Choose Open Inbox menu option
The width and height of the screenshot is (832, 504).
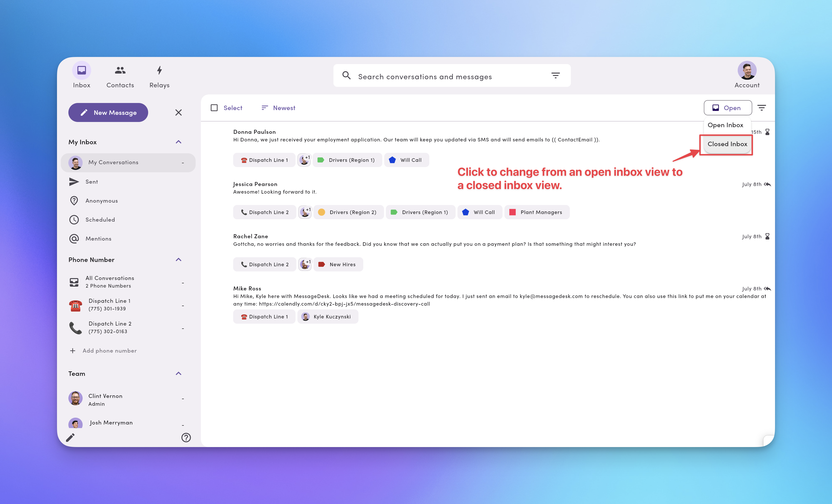pos(725,125)
